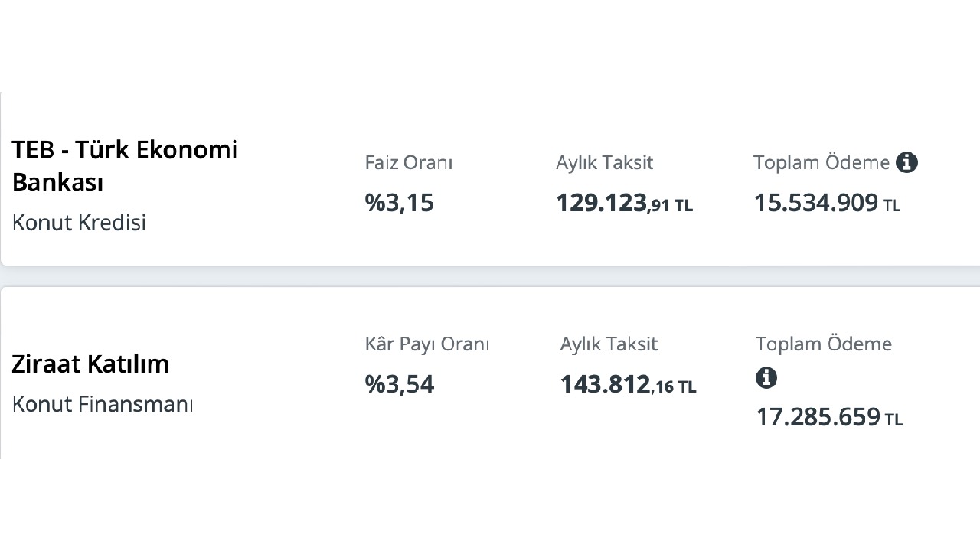Select the Konut Kredisi product label
Viewport: 980px width, 551px height.
pyautogui.click(x=79, y=223)
